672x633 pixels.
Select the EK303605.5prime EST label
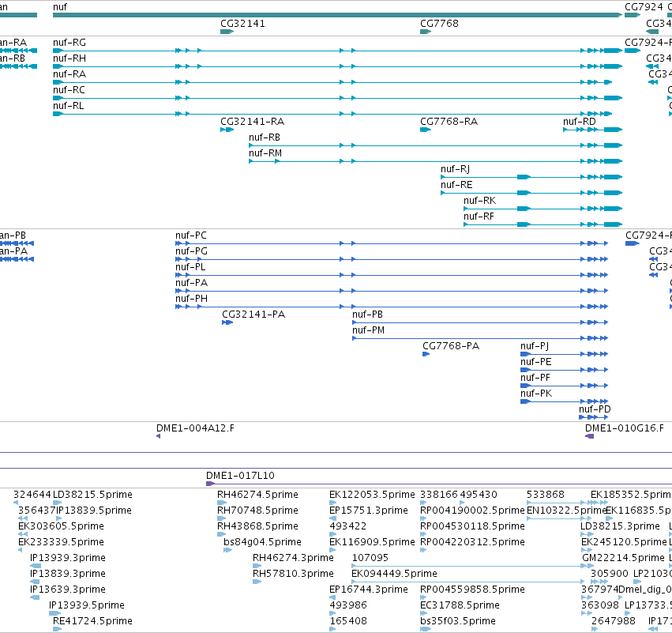pos(61,526)
